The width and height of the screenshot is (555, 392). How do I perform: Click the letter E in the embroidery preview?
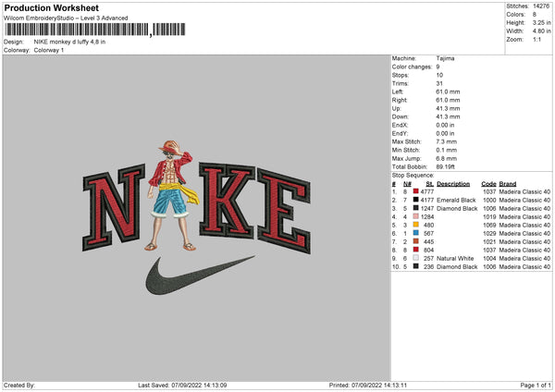coord(284,211)
